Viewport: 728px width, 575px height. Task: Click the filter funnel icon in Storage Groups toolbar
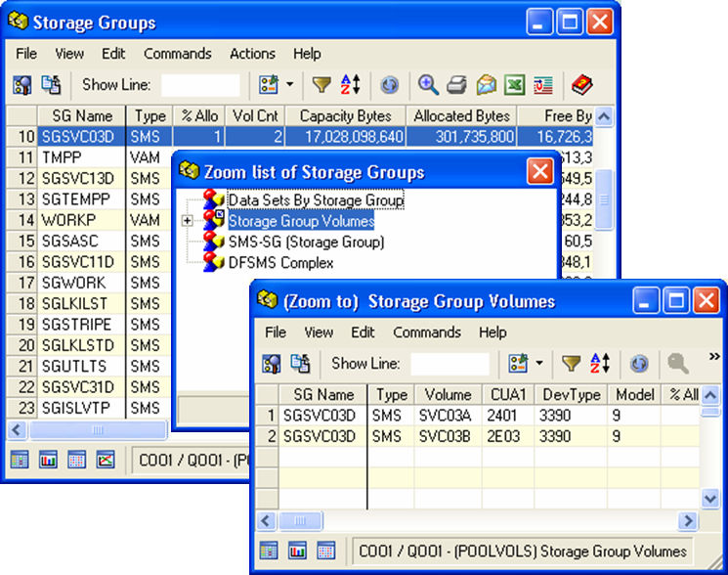click(x=321, y=85)
